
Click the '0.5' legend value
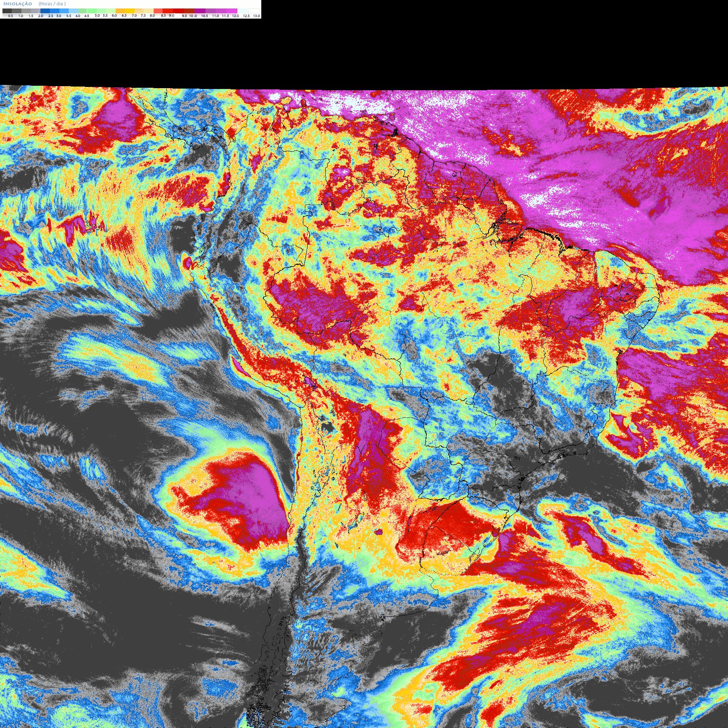click(x=11, y=16)
